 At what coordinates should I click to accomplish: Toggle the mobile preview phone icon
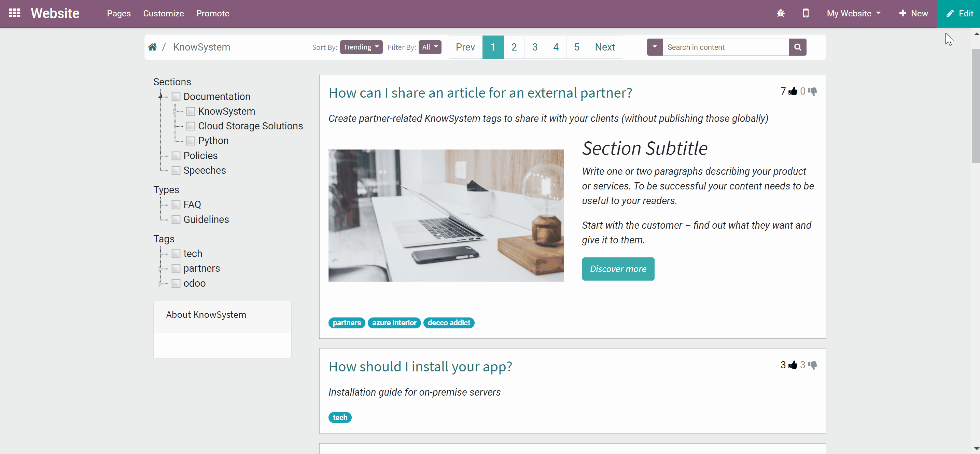[x=806, y=13]
